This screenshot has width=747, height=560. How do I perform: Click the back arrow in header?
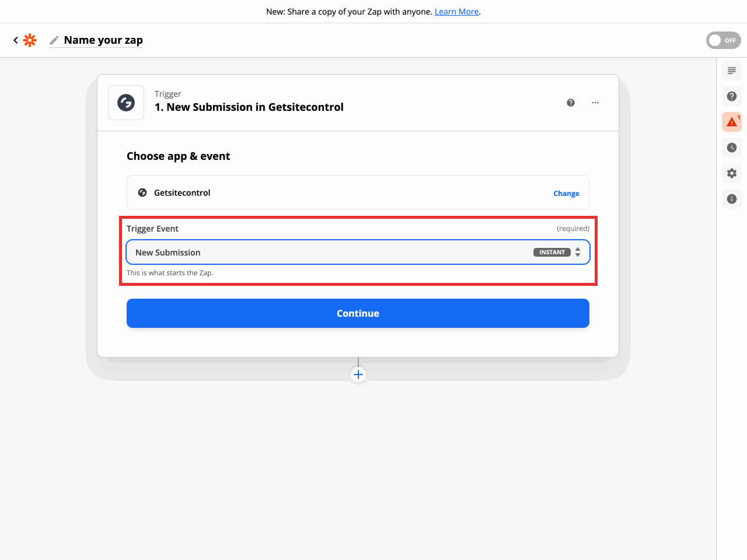click(16, 40)
